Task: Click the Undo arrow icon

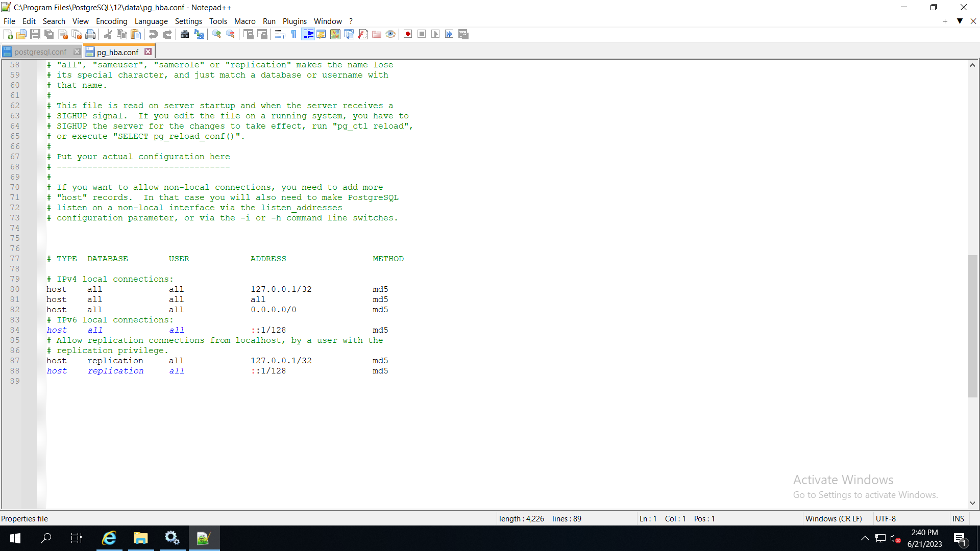Action: 153,34
